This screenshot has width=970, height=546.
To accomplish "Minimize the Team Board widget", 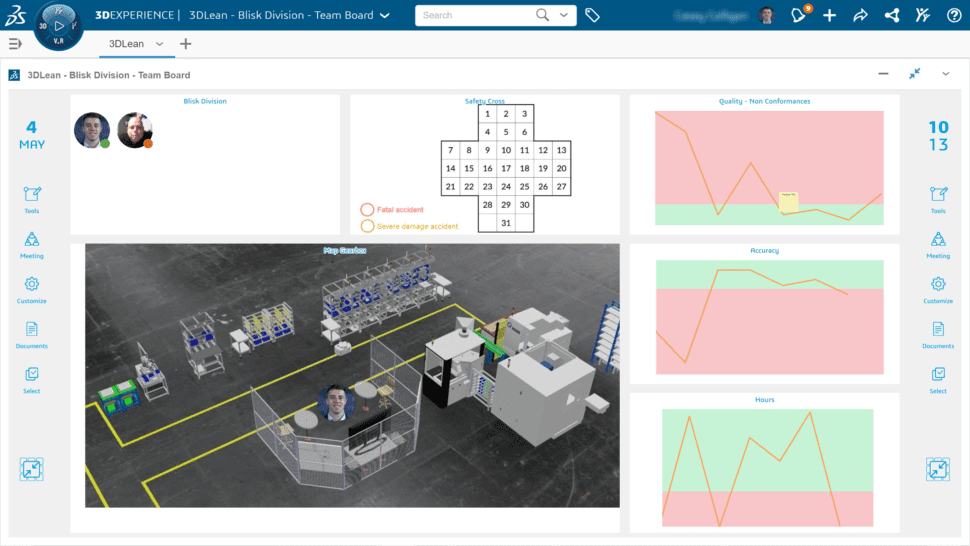I will pyautogui.click(x=883, y=74).
